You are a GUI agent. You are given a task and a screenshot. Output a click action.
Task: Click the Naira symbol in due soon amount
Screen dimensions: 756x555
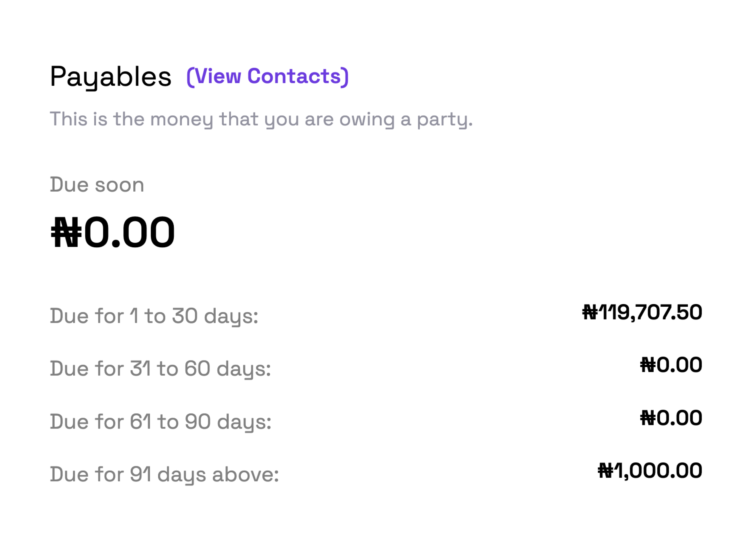[66, 232]
